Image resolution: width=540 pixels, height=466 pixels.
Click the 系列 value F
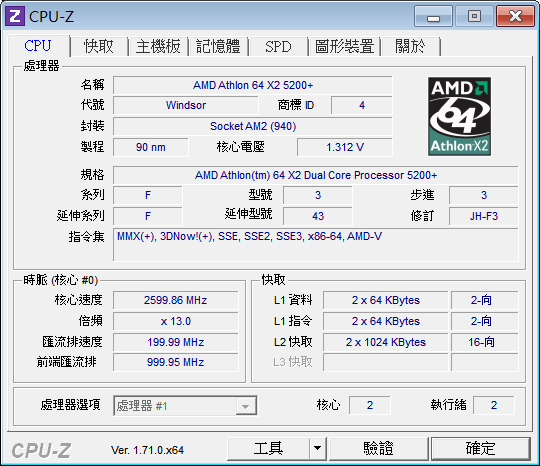tap(148, 195)
